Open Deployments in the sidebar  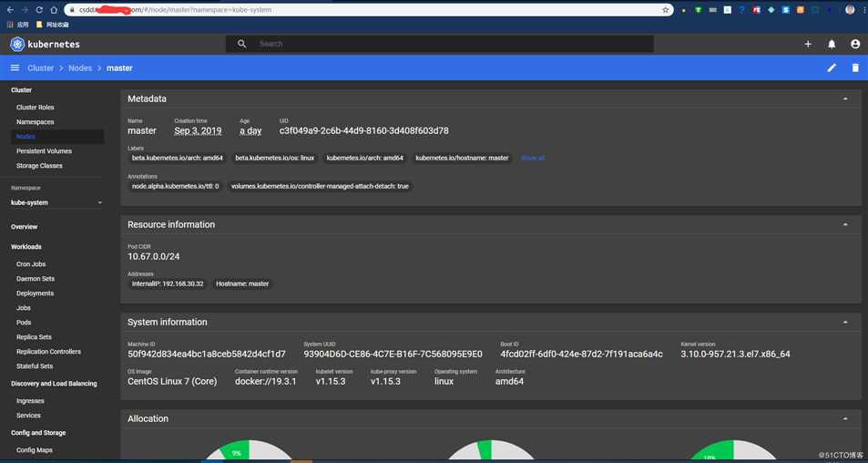35,293
